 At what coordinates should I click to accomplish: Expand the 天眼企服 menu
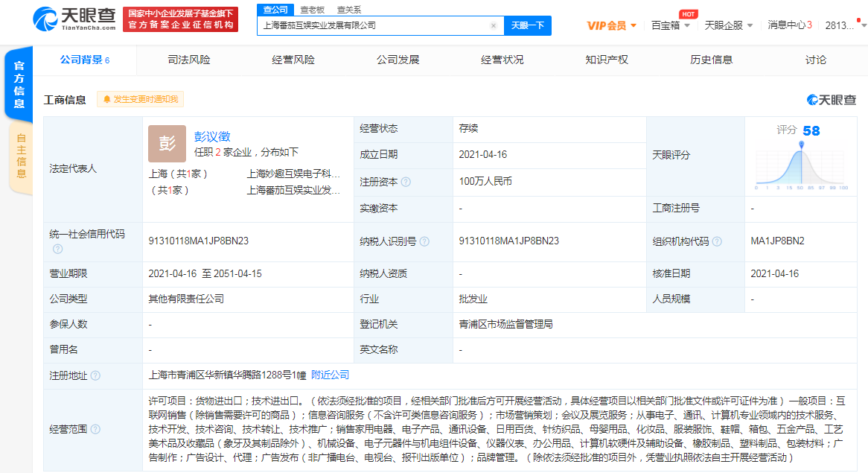(729, 25)
